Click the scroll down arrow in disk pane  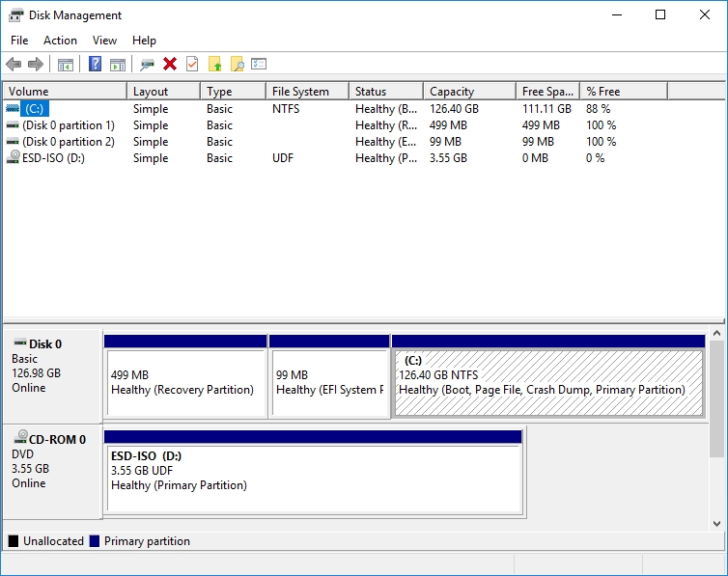pos(716,523)
